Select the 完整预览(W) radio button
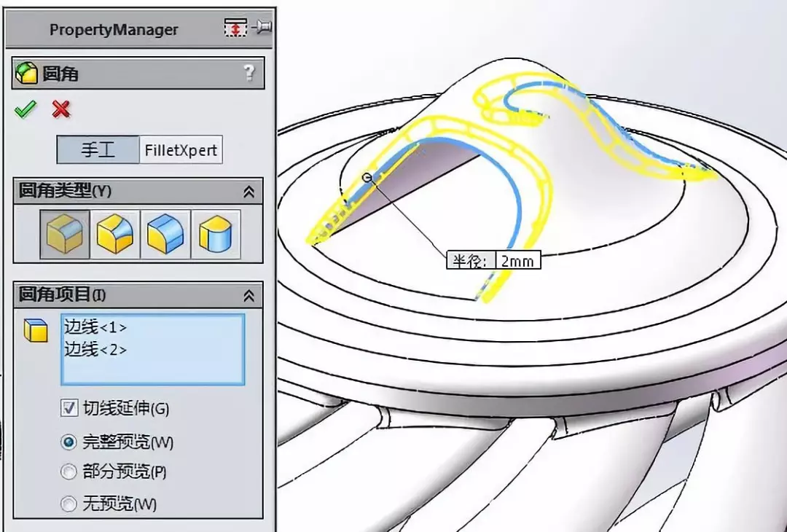The image size is (787, 532). pyautogui.click(x=68, y=442)
